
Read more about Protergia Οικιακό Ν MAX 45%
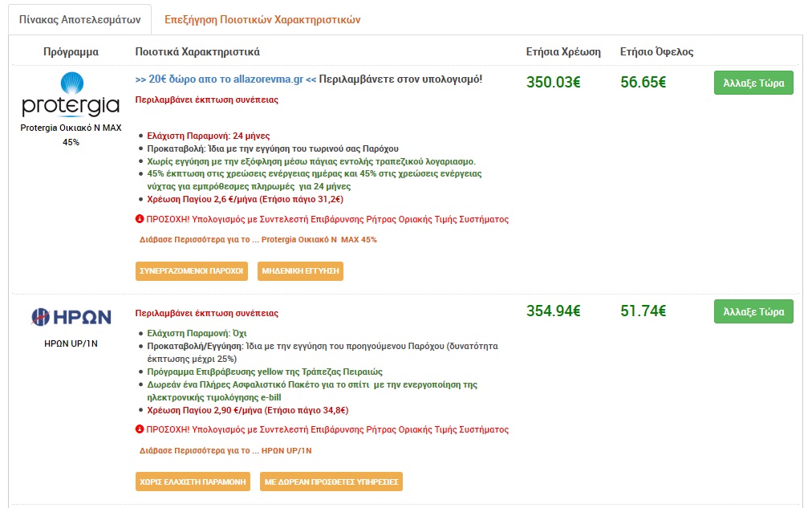pos(258,240)
